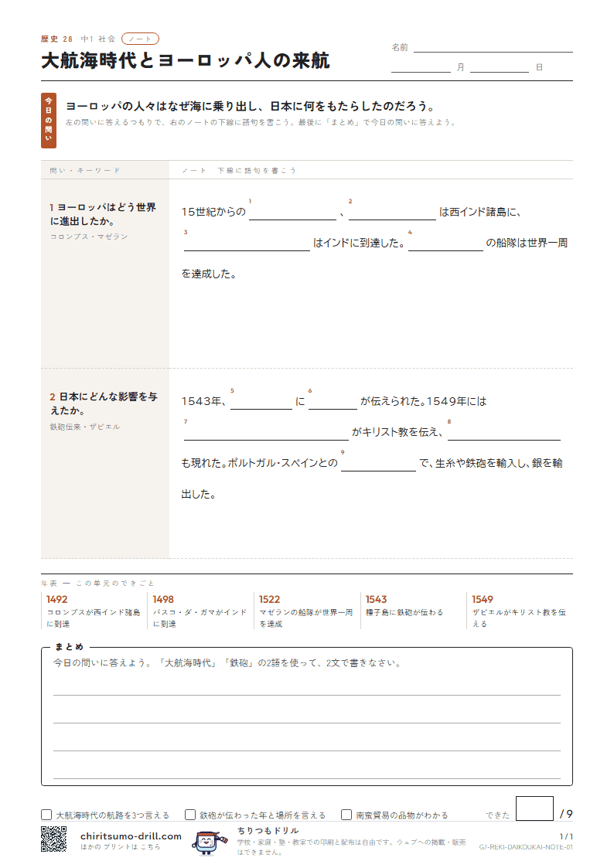Click blank 5 after 1543年
This screenshot has height=868, width=614.
[261, 402]
